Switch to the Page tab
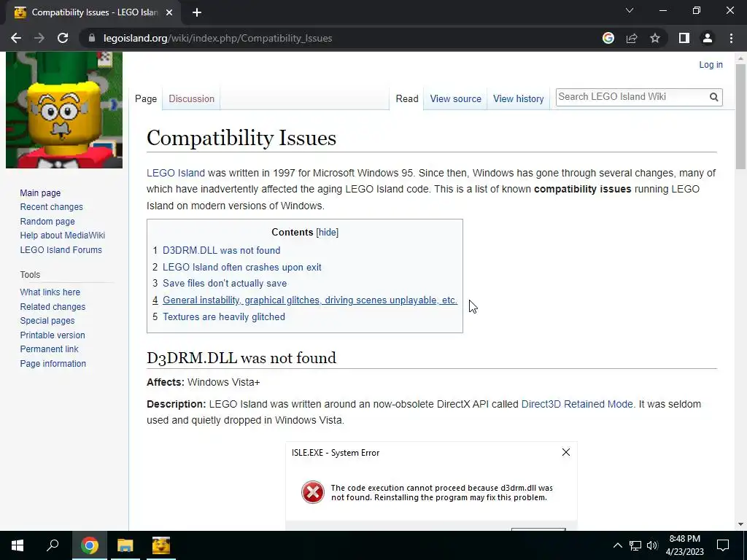This screenshot has width=747, height=560. [x=146, y=98]
